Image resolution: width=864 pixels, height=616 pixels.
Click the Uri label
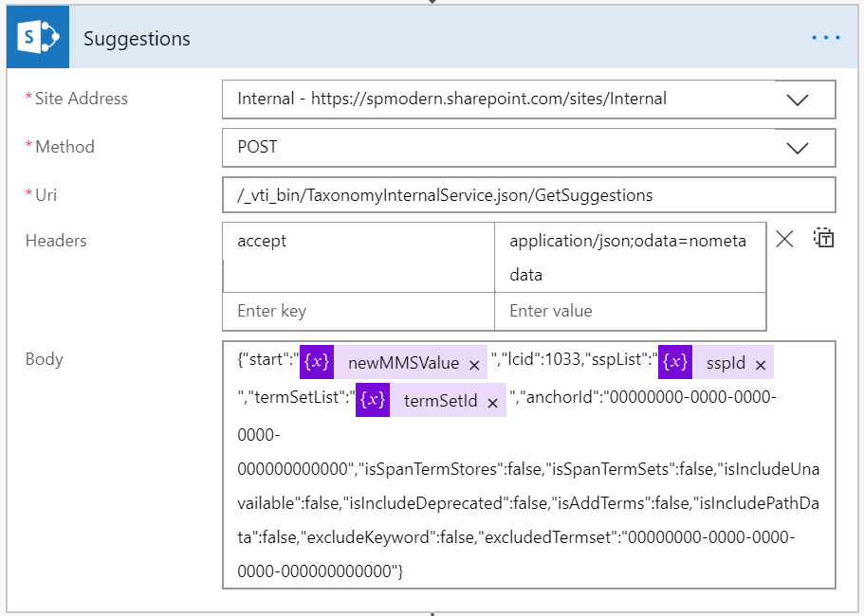46,195
